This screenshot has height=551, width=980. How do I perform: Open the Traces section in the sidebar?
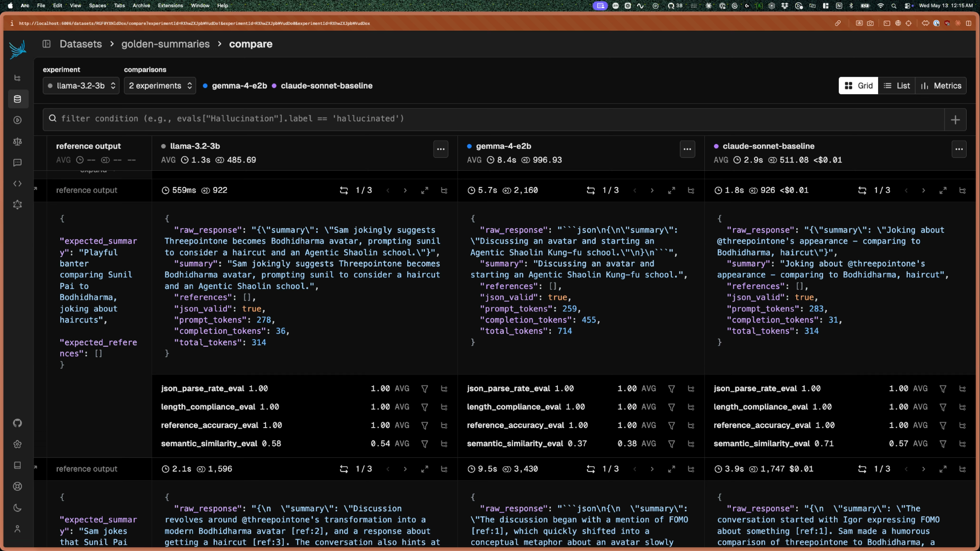point(18,78)
